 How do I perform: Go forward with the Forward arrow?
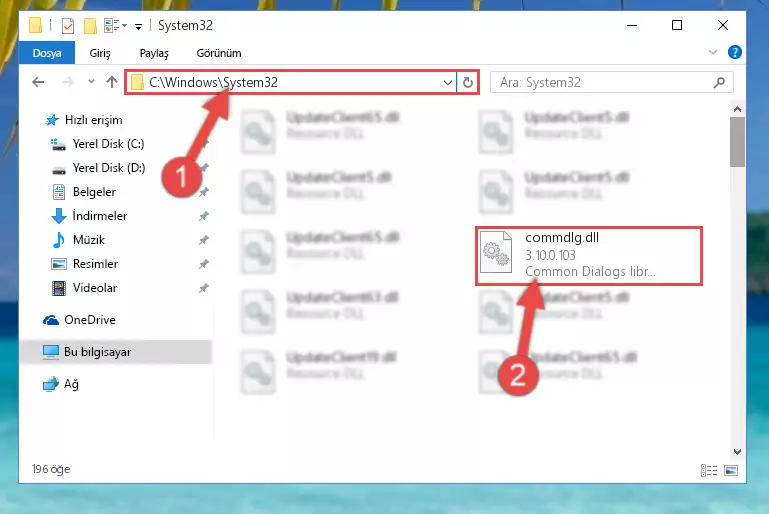[x=67, y=82]
